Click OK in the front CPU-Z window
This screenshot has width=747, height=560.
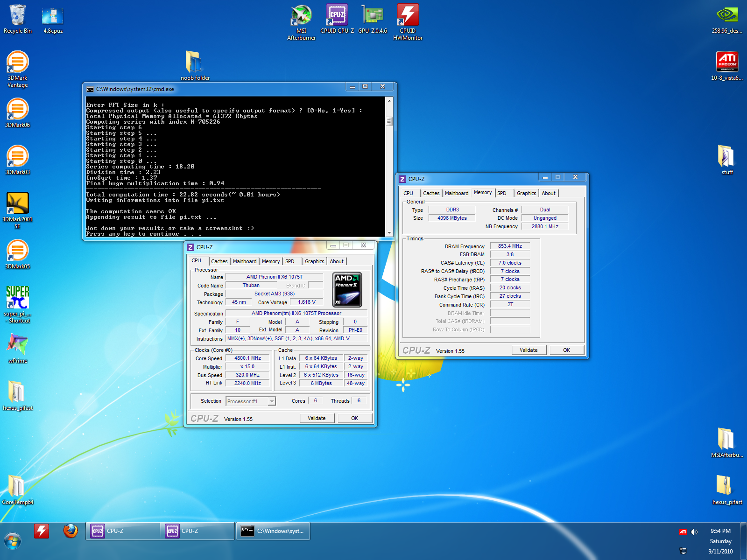click(x=354, y=418)
